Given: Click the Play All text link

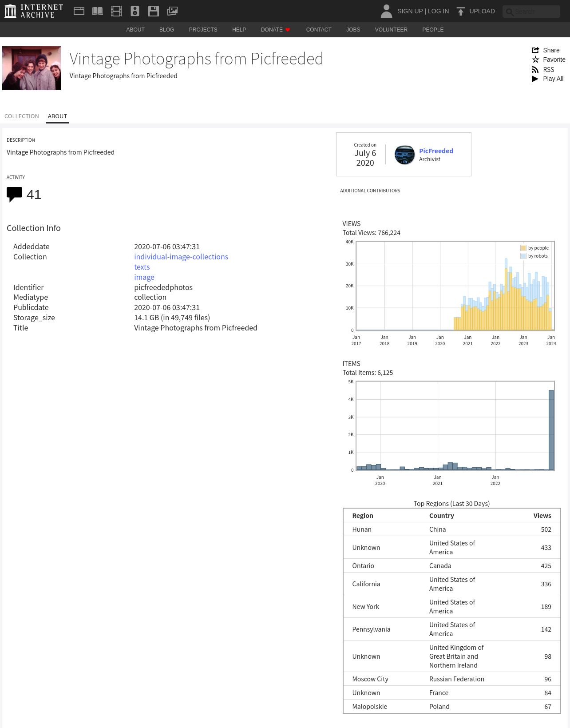Looking at the screenshot, I should tap(553, 79).
